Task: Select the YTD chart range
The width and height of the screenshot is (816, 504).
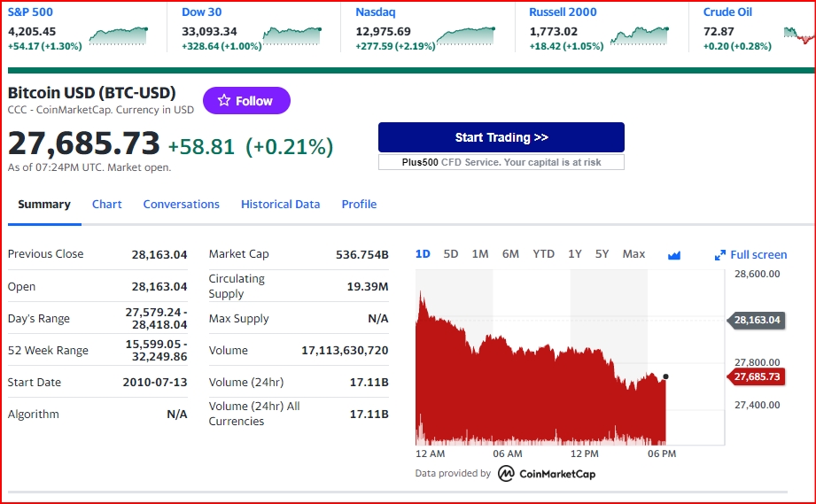Action: tap(543, 254)
